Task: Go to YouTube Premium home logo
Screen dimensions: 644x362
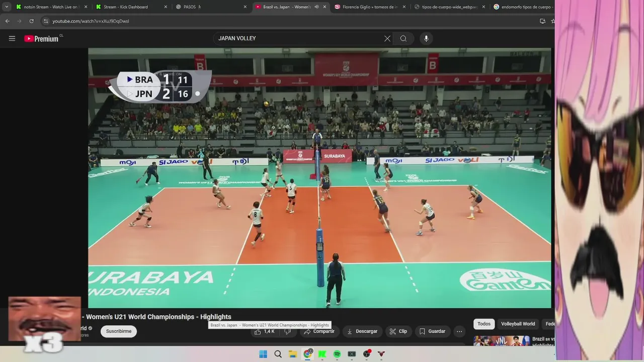Action: pyautogui.click(x=42, y=39)
